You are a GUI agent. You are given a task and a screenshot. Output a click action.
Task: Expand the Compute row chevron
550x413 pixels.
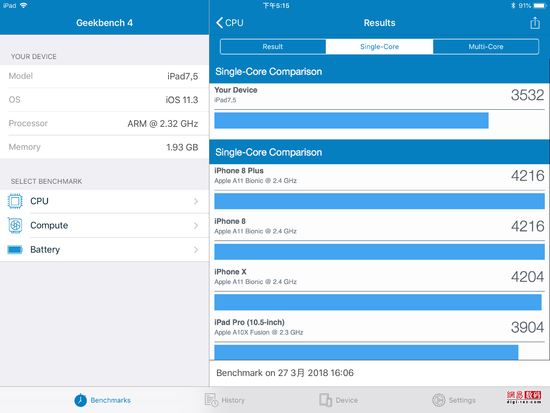pyautogui.click(x=196, y=225)
